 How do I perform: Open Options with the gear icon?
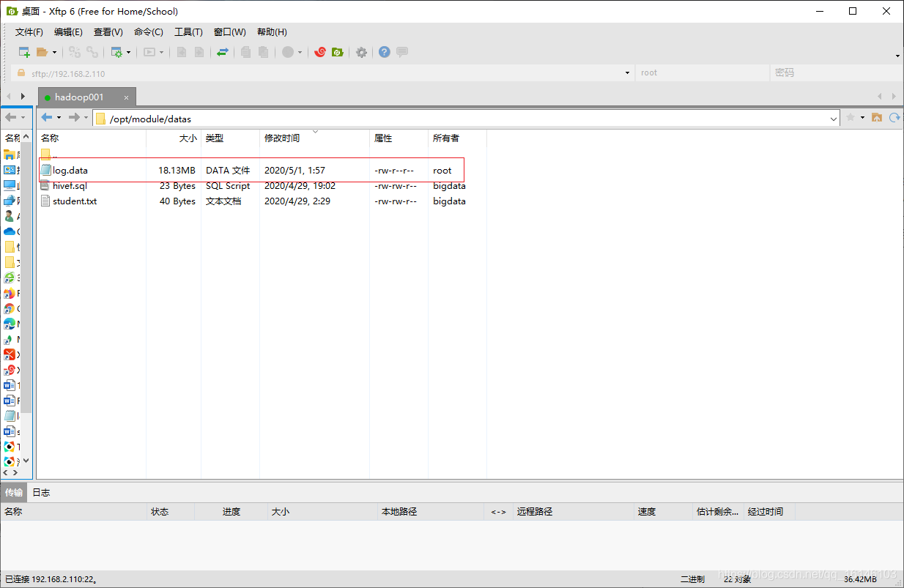(x=361, y=52)
